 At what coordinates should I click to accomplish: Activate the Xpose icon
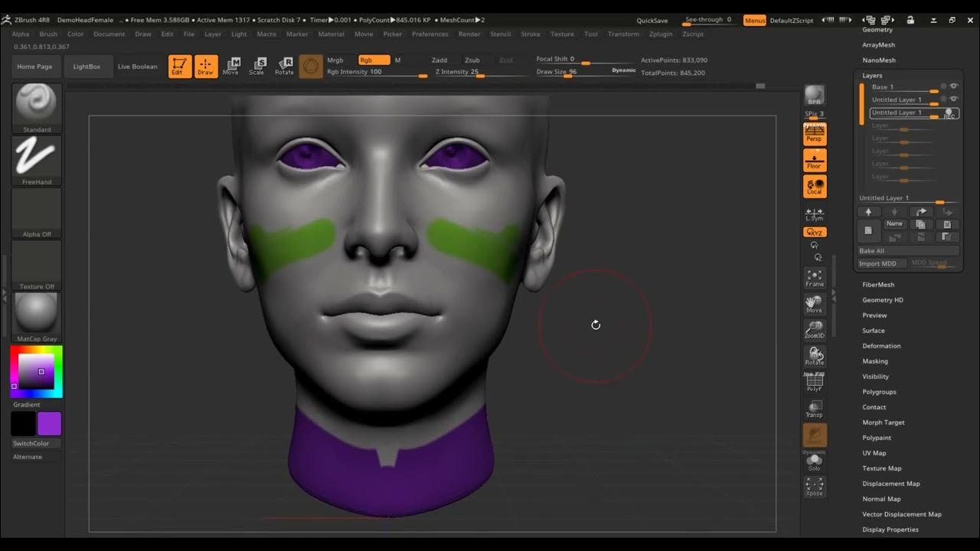tap(815, 487)
